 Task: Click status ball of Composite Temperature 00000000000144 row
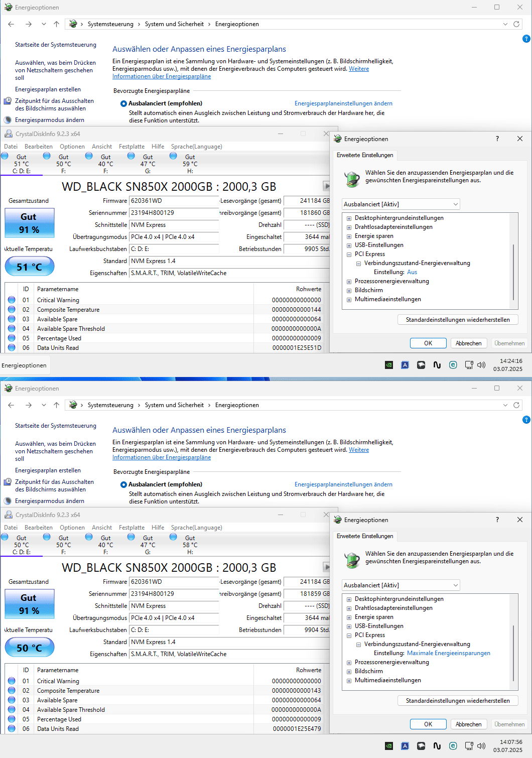coord(12,309)
